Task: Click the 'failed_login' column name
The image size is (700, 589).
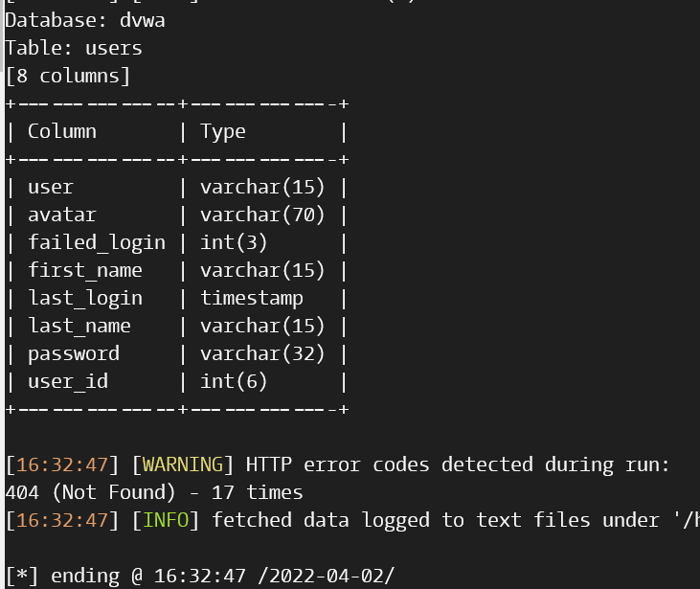Action: coord(97,242)
